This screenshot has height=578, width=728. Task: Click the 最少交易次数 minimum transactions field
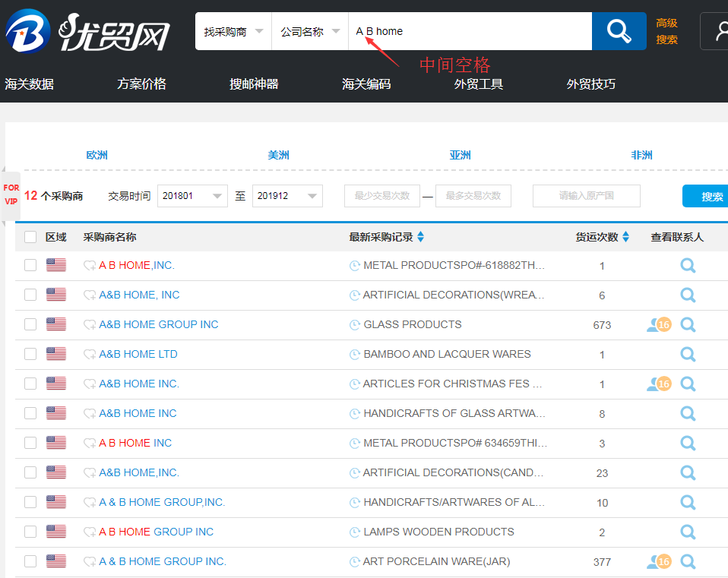[382, 196]
